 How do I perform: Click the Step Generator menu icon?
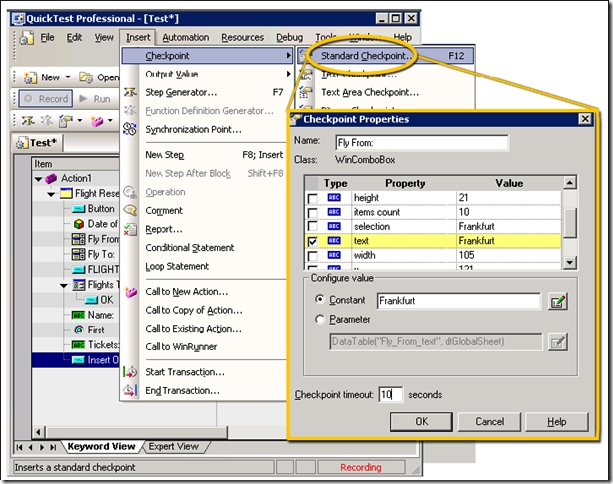130,92
